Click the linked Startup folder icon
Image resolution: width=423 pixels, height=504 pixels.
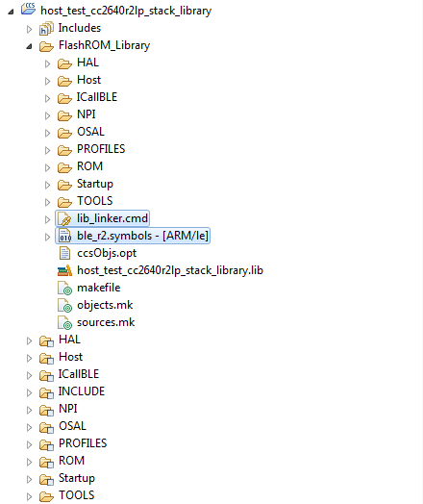(x=46, y=480)
